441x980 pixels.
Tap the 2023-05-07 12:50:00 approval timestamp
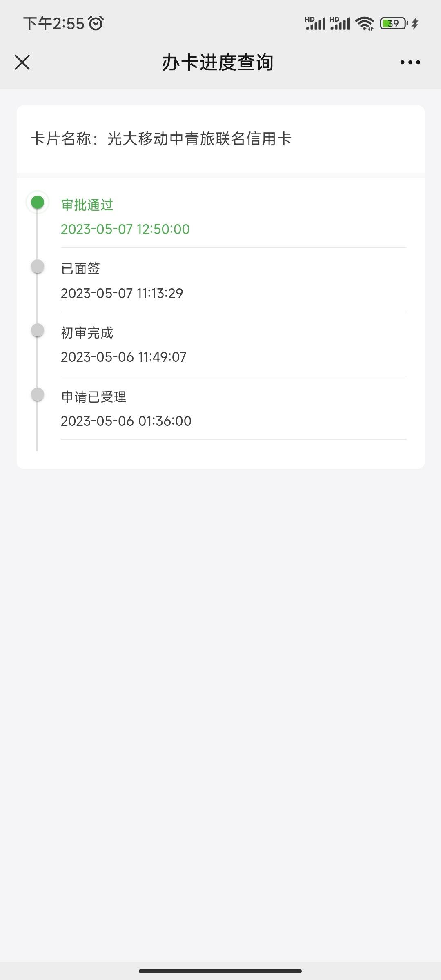pos(125,229)
